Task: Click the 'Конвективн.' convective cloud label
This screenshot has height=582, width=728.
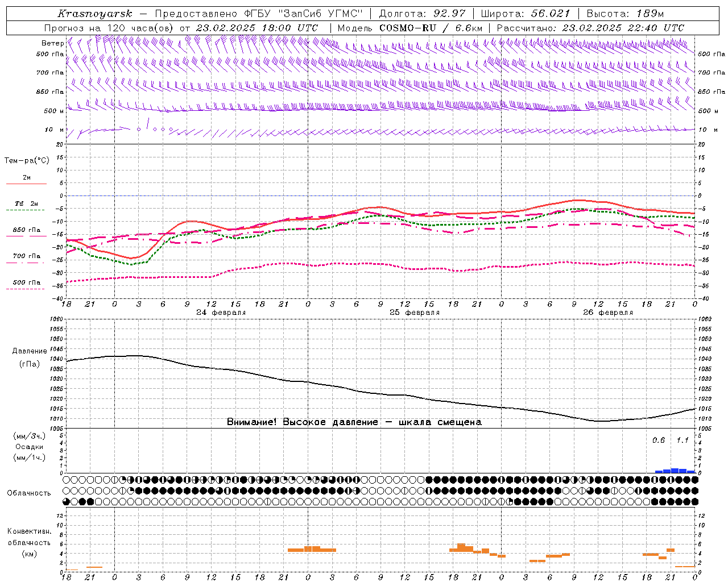Action: pyautogui.click(x=29, y=531)
